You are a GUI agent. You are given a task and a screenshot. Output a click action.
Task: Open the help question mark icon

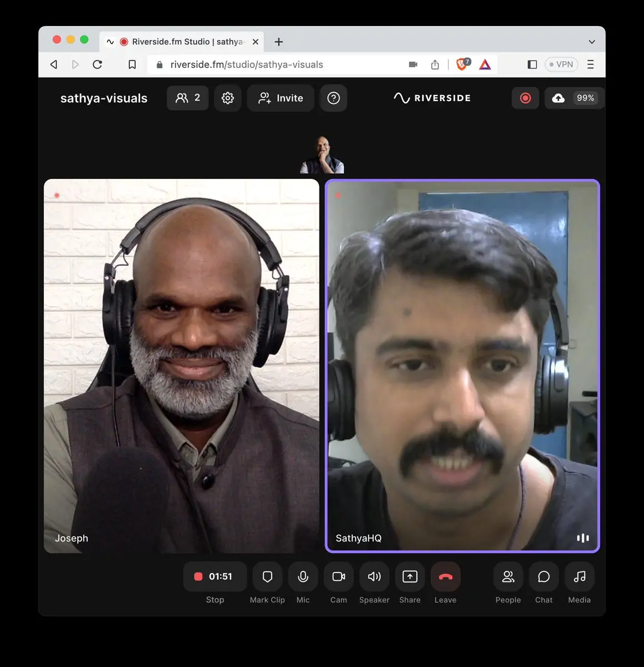point(333,98)
